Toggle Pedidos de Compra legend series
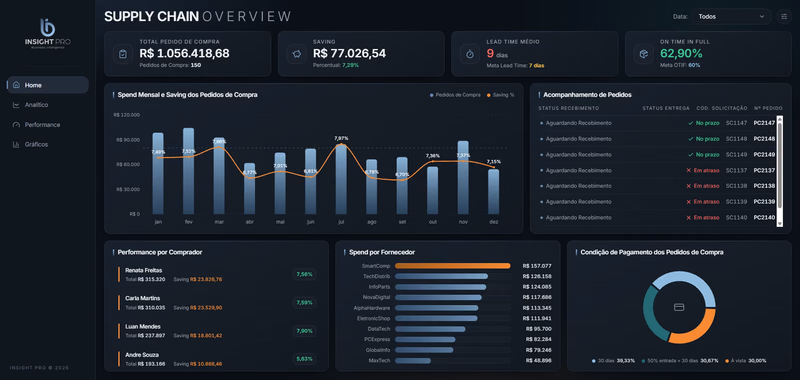Image resolution: width=800 pixels, height=380 pixels. coord(455,95)
